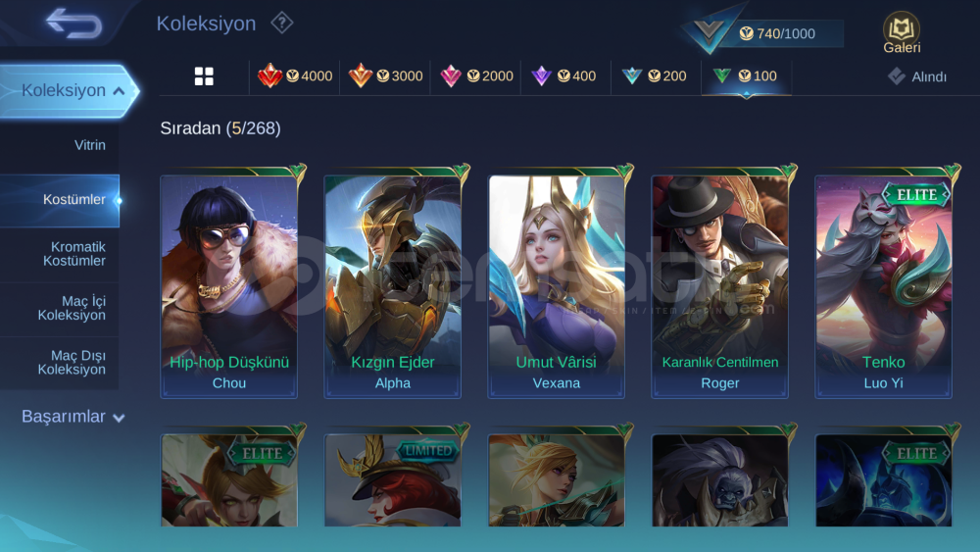Expand the Başarımlar sidebar section
Viewport: 980px width, 552px height.
pos(73,417)
